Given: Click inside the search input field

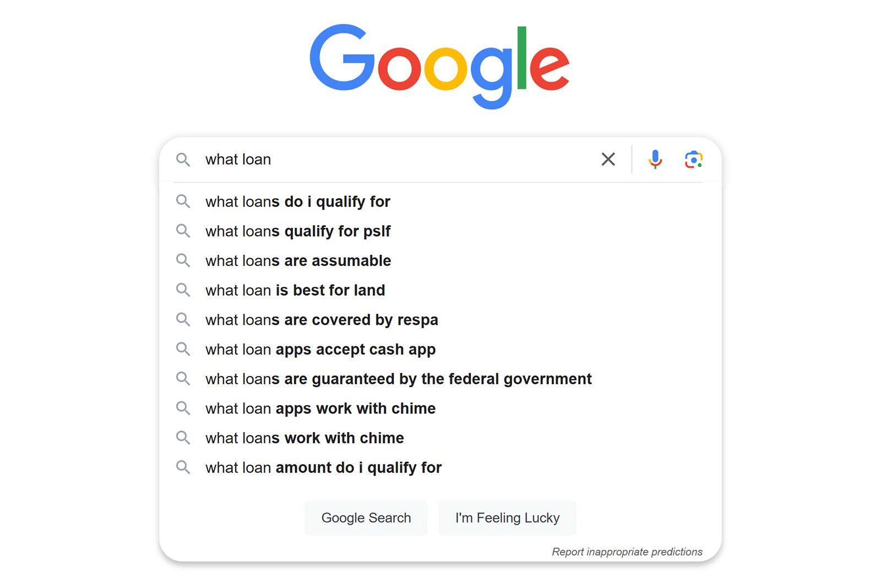Looking at the screenshot, I should tap(385, 159).
